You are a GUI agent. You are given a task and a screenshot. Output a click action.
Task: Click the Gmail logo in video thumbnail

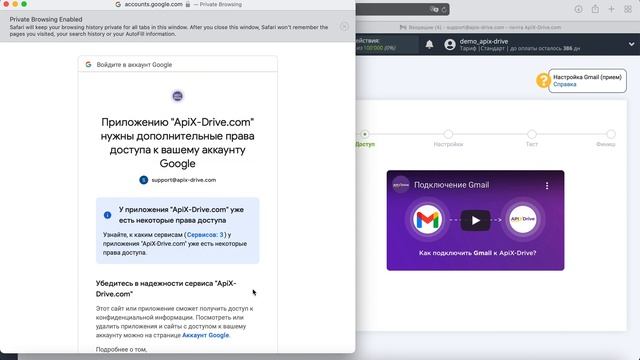click(x=427, y=220)
